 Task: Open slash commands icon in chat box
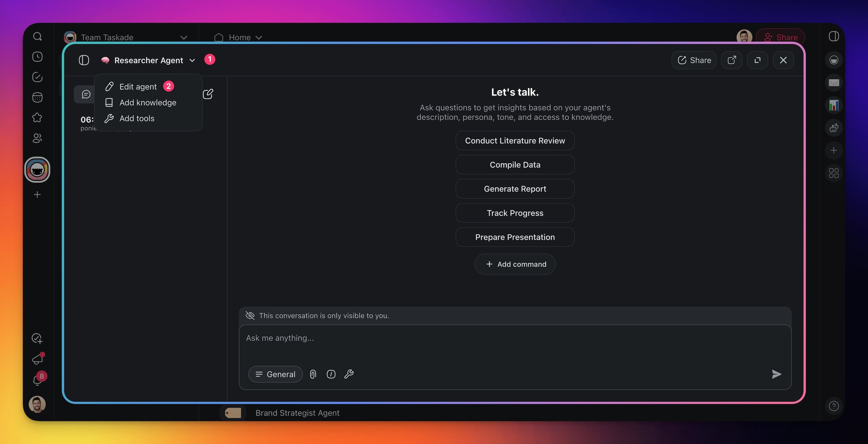[x=331, y=374]
